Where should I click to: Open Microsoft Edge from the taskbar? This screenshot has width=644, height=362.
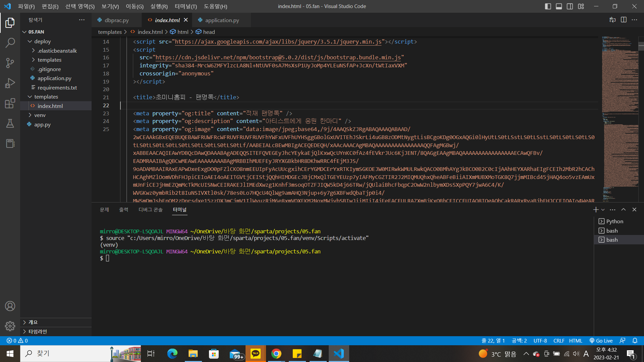point(172,354)
